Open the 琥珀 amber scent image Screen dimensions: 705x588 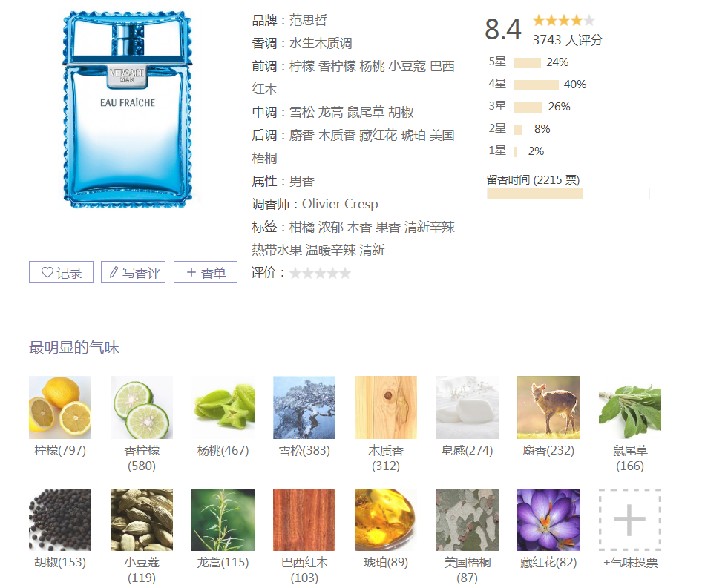tap(386, 520)
